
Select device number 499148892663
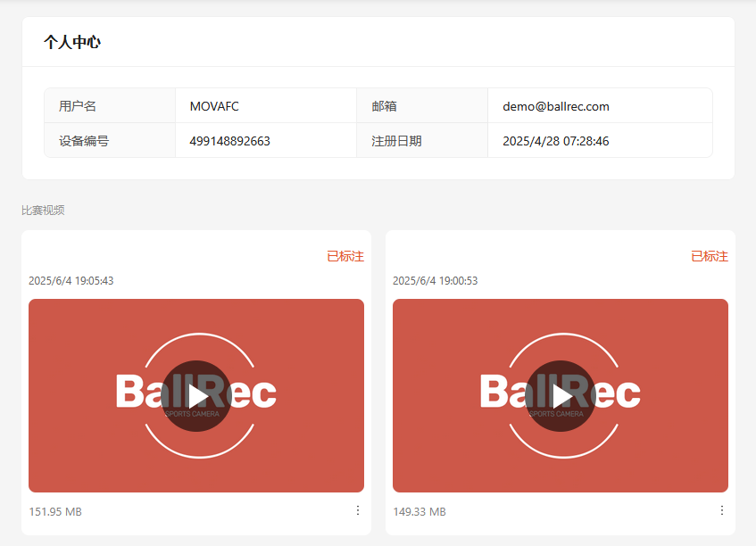229,141
